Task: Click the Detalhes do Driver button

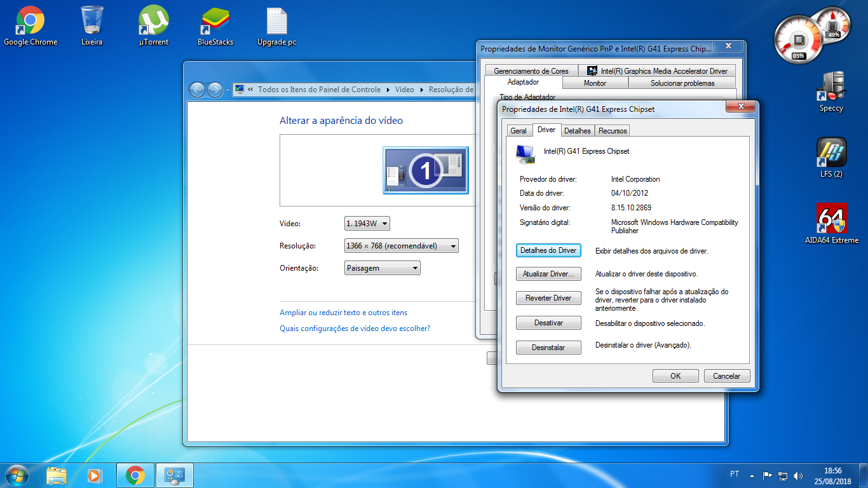Action: 548,250
